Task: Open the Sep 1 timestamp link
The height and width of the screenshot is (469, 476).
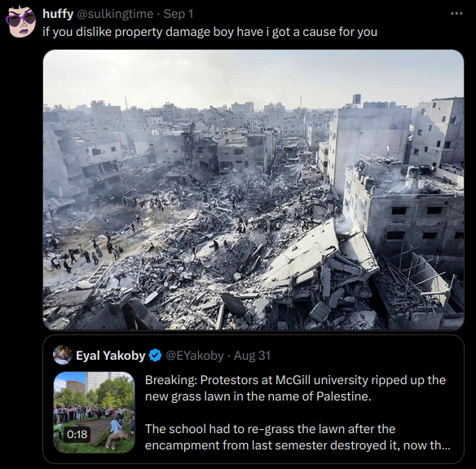Action: point(178,14)
